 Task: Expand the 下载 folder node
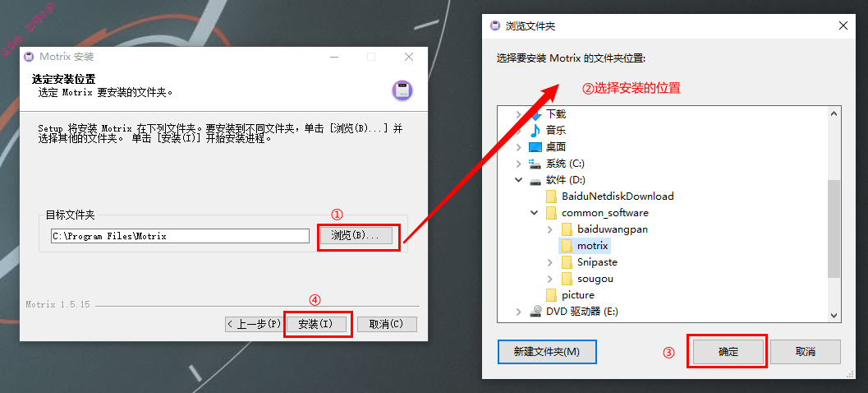pyautogui.click(x=519, y=114)
